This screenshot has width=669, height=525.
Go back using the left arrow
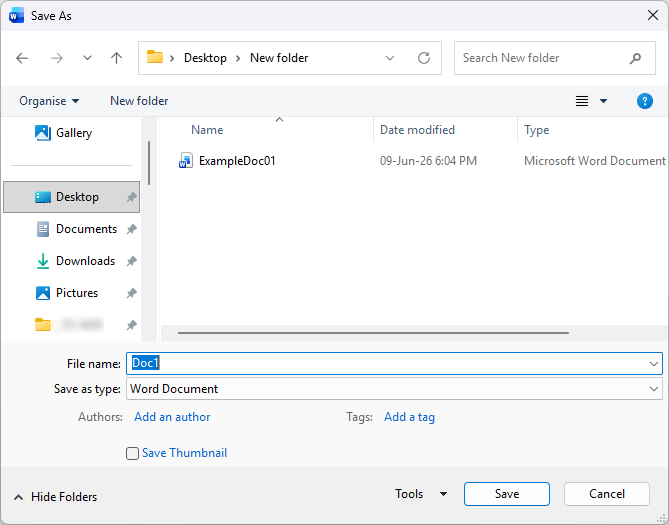[22, 58]
